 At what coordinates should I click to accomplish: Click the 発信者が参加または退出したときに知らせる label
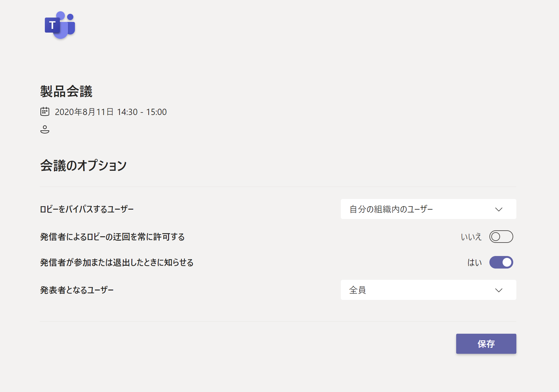click(x=117, y=262)
